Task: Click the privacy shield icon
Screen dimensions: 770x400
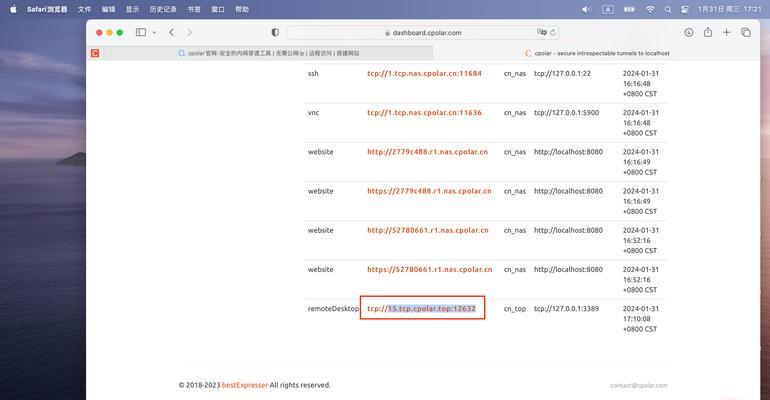Action: 275,32
